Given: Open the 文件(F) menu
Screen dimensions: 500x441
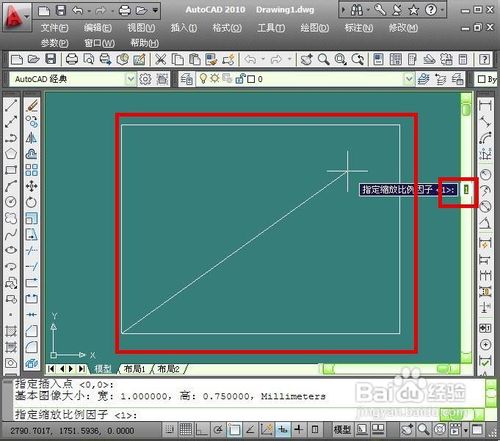Looking at the screenshot, I should tap(54, 28).
